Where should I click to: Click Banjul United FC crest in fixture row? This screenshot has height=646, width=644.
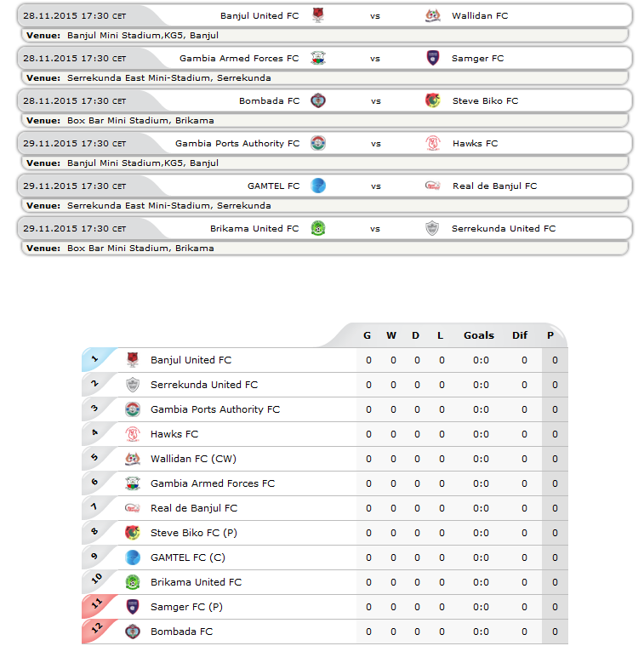pyautogui.click(x=318, y=15)
